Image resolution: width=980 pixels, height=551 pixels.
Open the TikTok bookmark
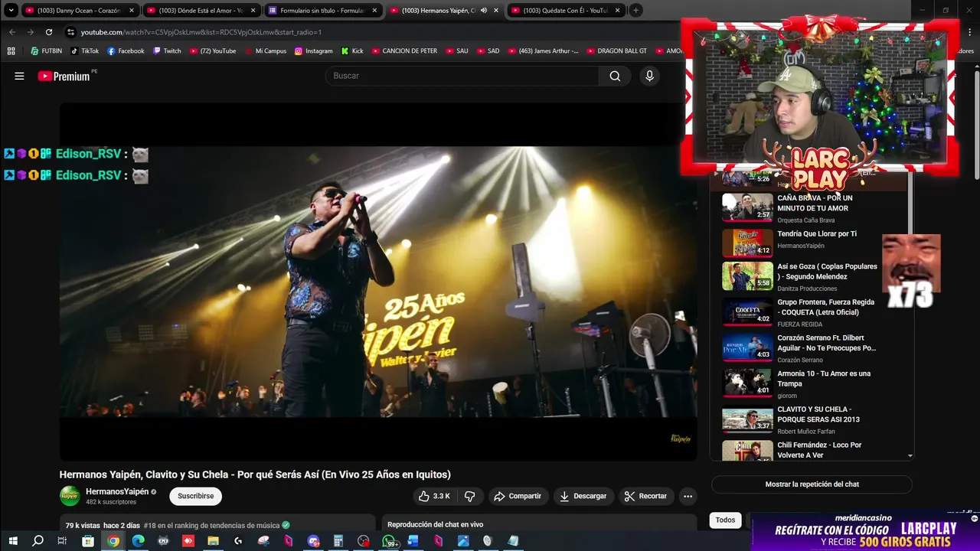point(84,51)
